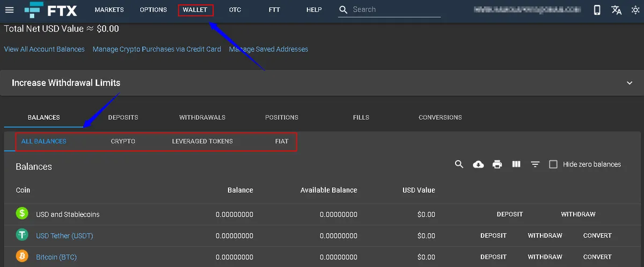Open the column selector icon
644x267 pixels.
tap(516, 164)
